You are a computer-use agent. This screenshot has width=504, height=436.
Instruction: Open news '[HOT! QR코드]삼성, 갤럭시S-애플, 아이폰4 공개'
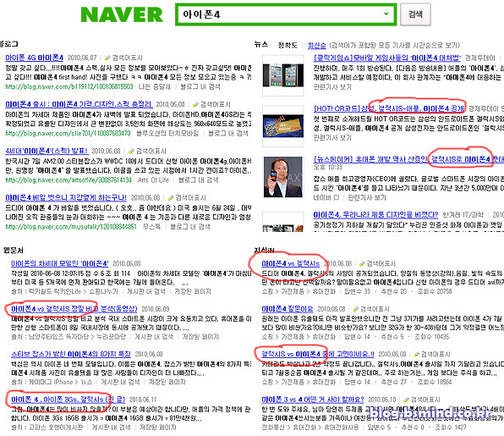pos(389,108)
